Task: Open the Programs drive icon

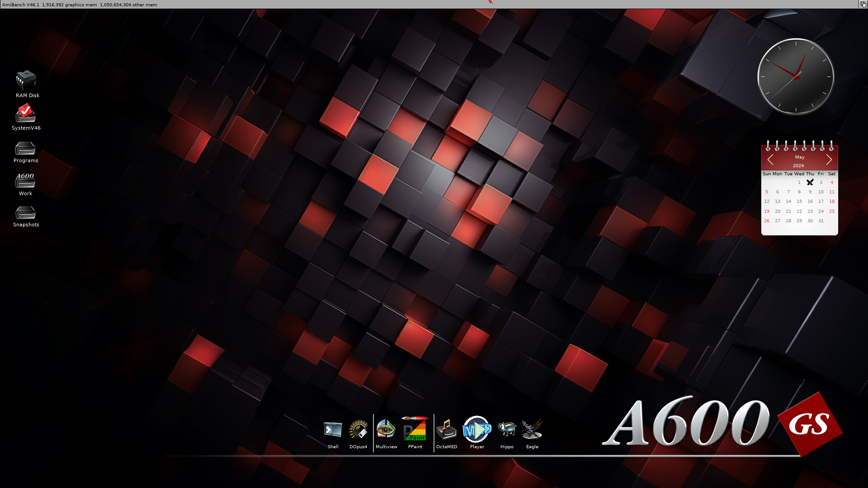Action: click(x=25, y=148)
